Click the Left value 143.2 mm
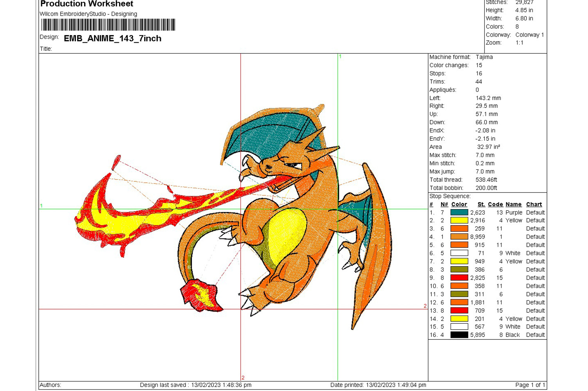The image size is (588, 391). point(488,98)
